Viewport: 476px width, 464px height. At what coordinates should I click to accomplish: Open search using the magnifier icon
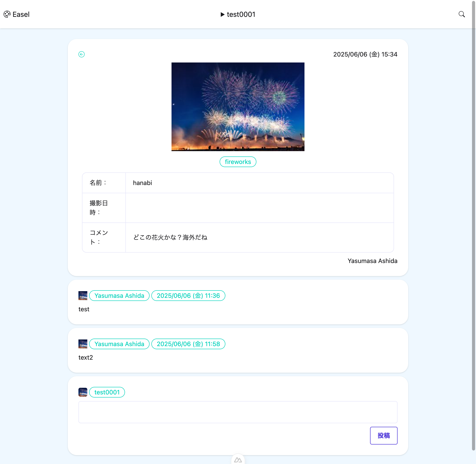pos(462,14)
